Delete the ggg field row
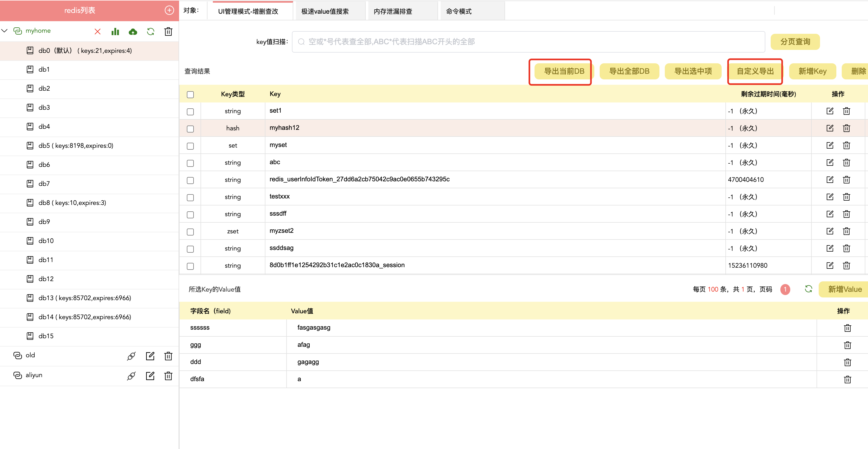 tap(847, 345)
